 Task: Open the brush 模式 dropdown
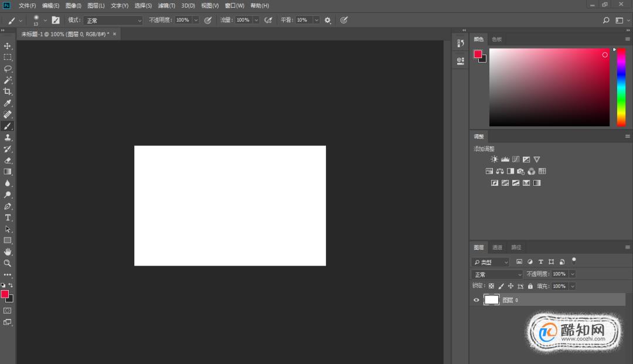click(113, 21)
